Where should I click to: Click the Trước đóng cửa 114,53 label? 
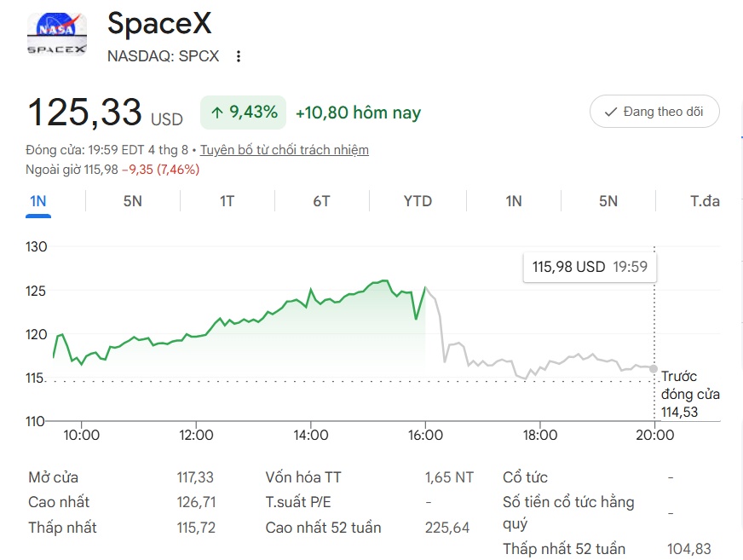pos(690,394)
